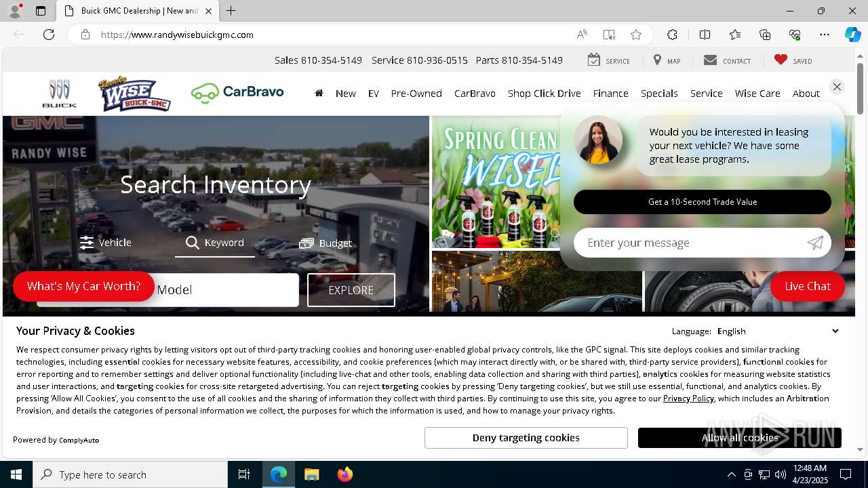
Task: Click the Buick logo
Action: point(60,94)
